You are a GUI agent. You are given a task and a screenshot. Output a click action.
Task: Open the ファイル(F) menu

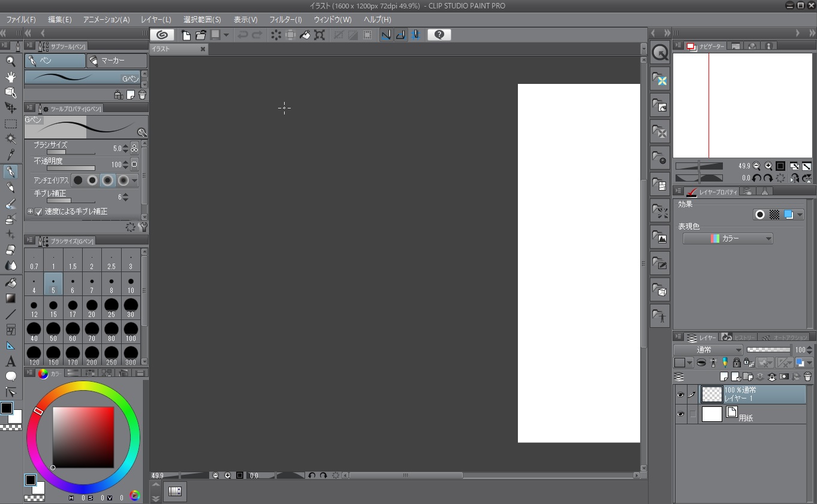click(21, 20)
